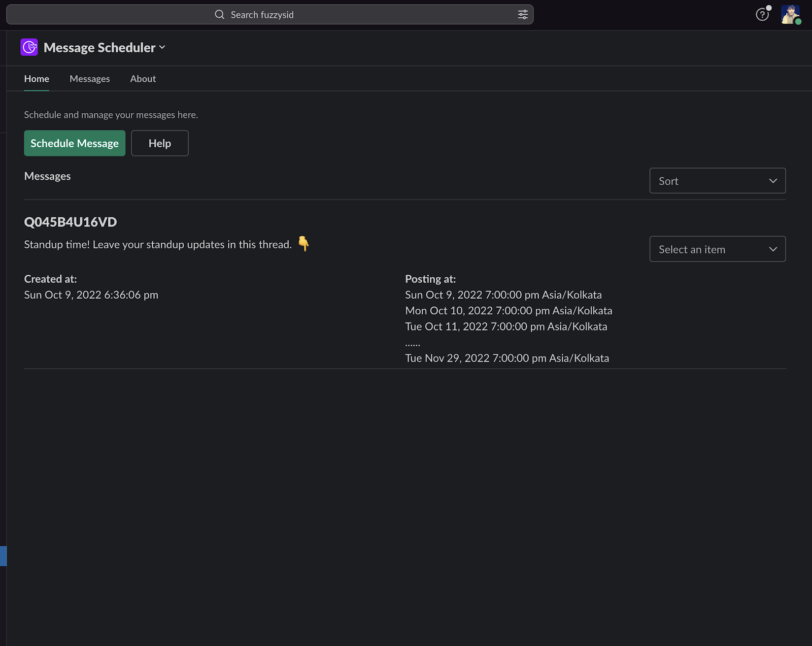Click the Schedule Message button

pyautogui.click(x=75, y=143)
